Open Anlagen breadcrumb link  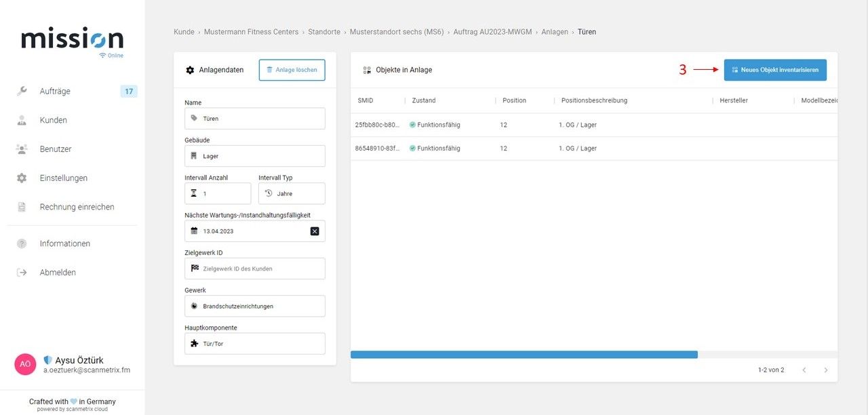click(x=555, y=32)
